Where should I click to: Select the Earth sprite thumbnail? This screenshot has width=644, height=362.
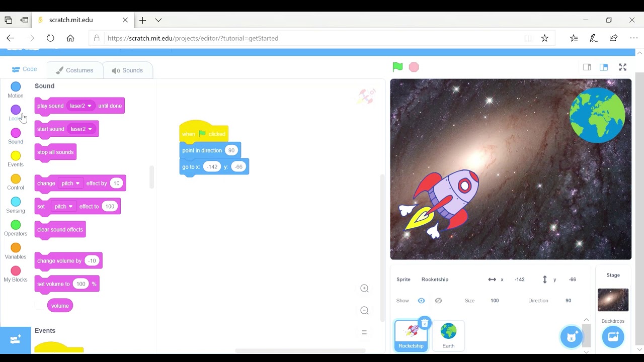tap(448, 336)
